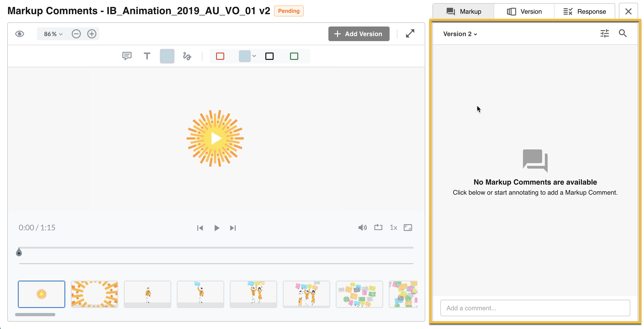Click the zoom in plus icon
The height and width of the screenshot is (329, 644).
[92, 34]
